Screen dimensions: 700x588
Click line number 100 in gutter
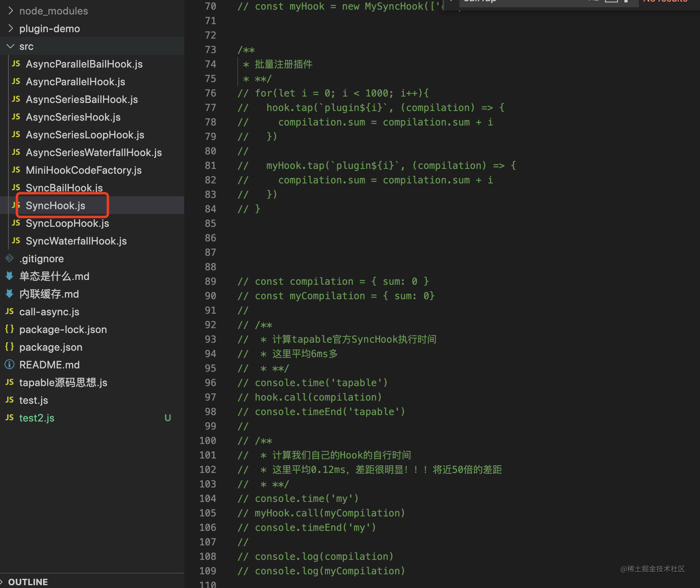pos(208,440)
